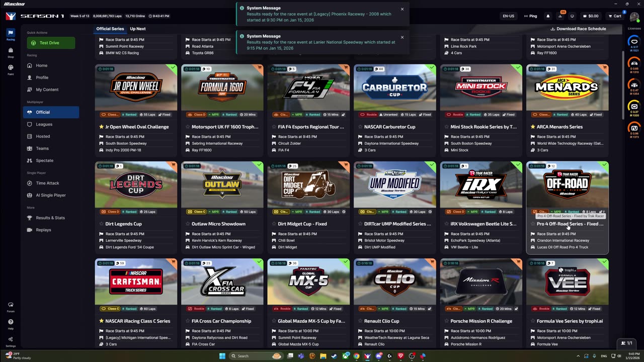Click the cart corner on NASCAR Craftsman Truck card
Image resolution: width=644 pixels, height=362 pixels.
pyautogui.click(x=174, y=261)
